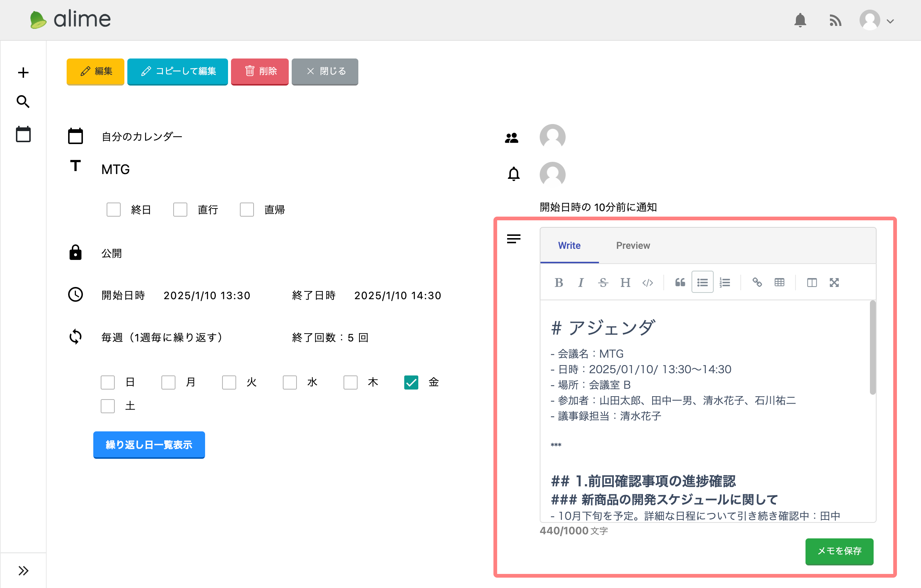921x588 pixels.
Task: Click the insert link icon
Action: (757, 282)
